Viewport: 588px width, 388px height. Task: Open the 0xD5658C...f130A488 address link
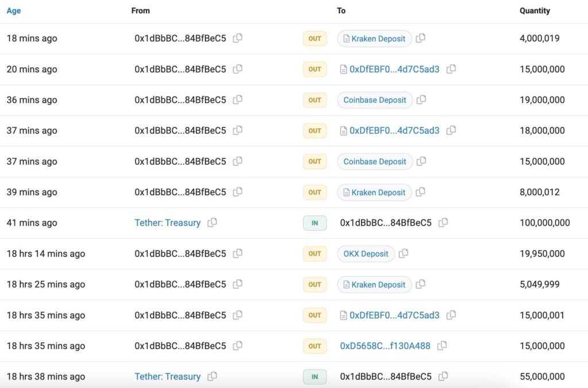(385, 346)
